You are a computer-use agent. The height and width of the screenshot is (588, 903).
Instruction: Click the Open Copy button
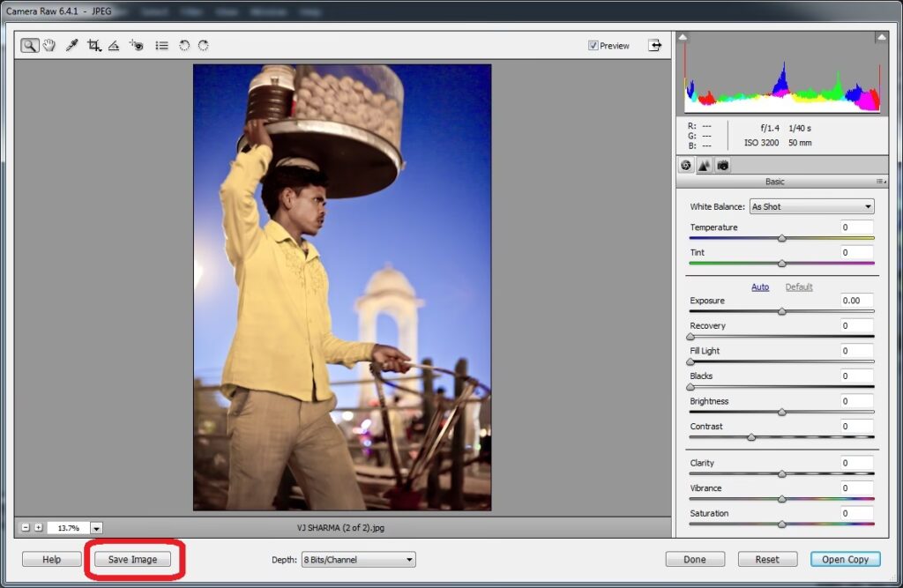click(x=845, y=560)
